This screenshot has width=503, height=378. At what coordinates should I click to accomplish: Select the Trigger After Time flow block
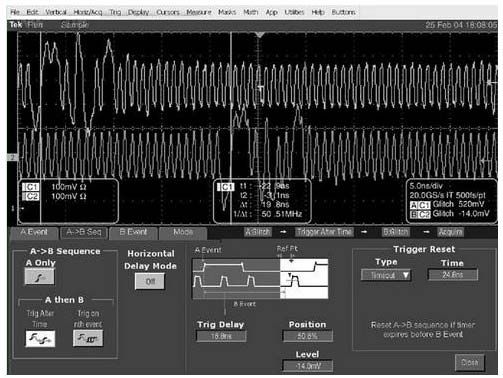pyautogui.click(x=325, y=232)
